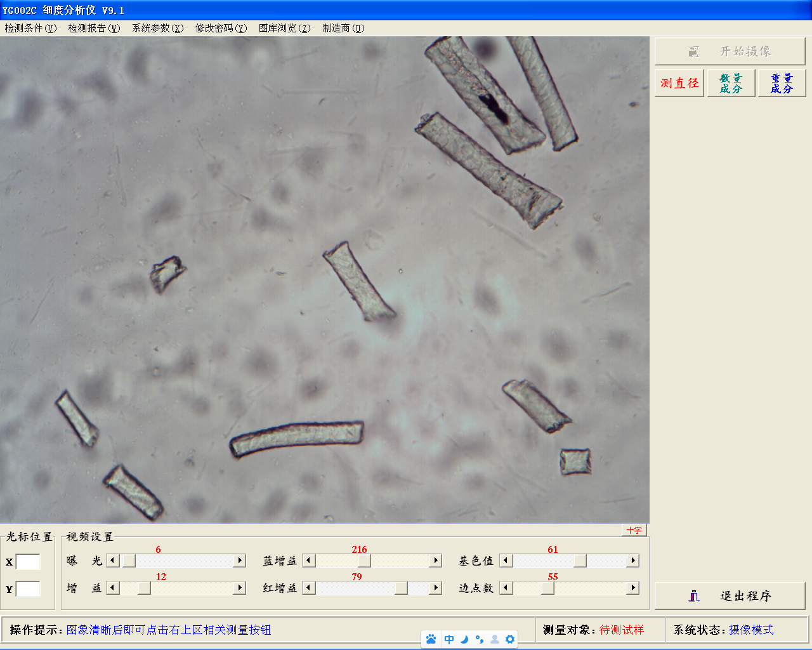The height and width of the screenshot is (650, 812).
Task: Open the 系统参数 menu
Action: (157, 28)
